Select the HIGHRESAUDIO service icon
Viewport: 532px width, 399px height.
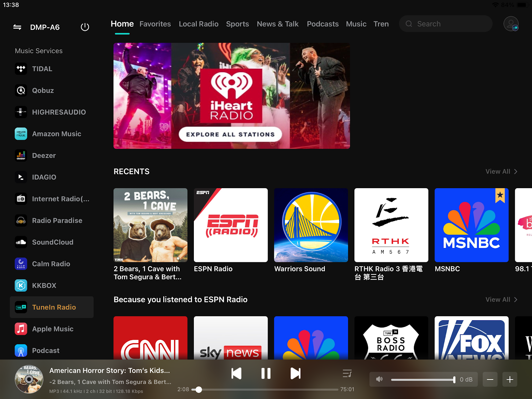point(21,112)
